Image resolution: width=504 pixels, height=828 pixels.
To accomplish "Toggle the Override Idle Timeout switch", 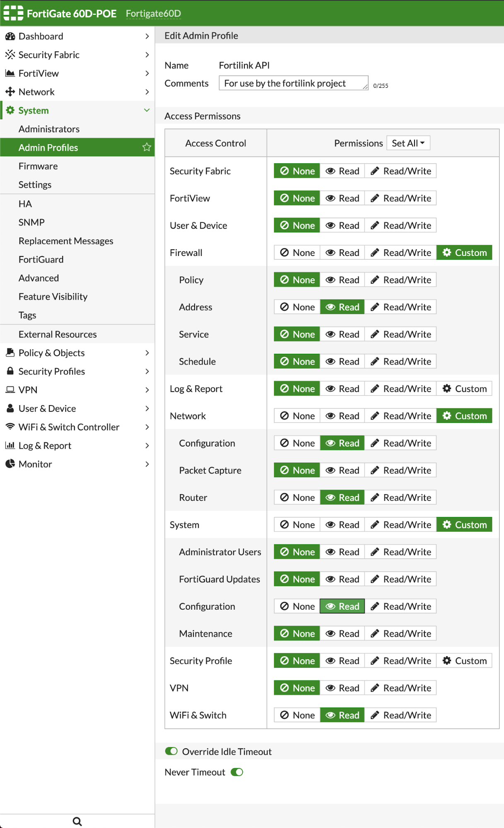I will tap(171, 751).
